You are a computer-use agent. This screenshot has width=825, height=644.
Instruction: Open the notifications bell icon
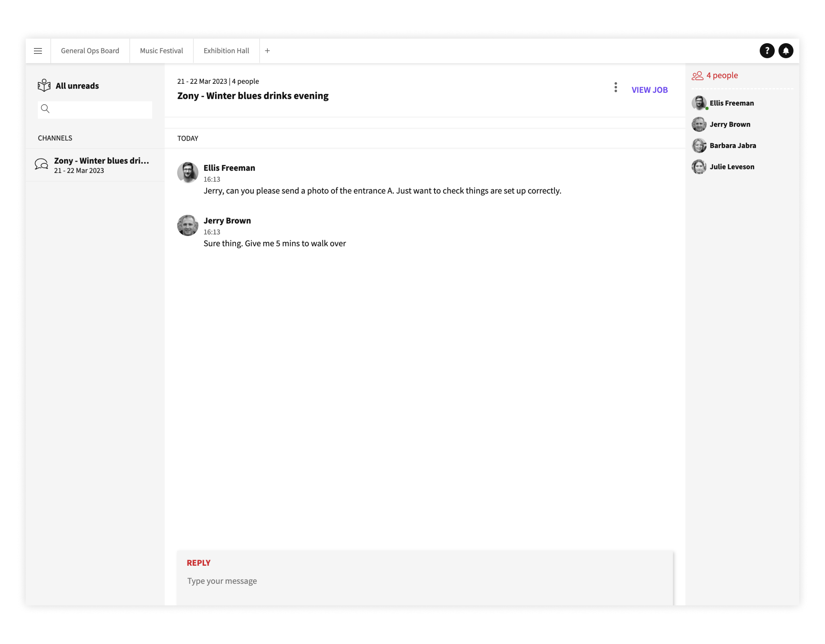(x=786, y=51)
